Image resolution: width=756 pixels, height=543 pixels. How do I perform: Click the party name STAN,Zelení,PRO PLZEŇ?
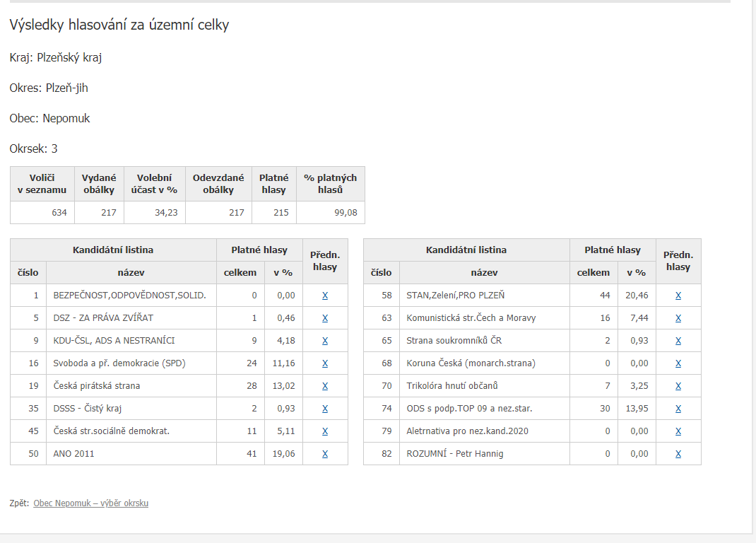(455, 296)
